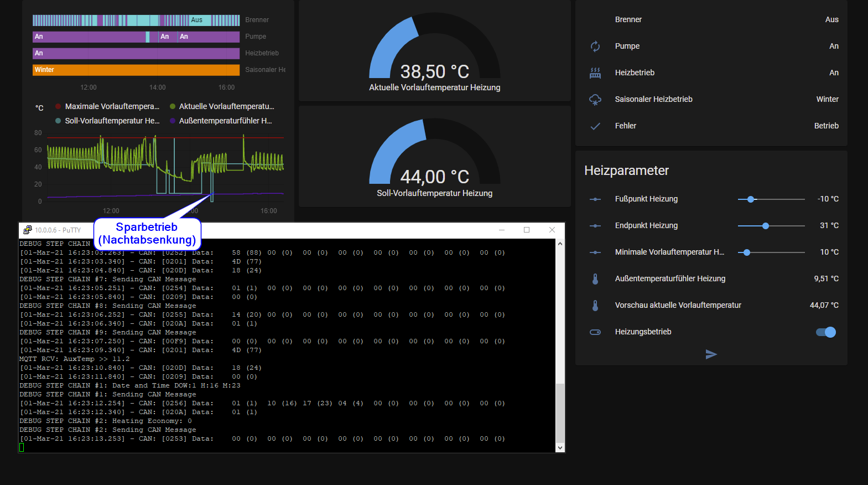Click the Minimale Vorlauftemperatur row icon

[x=595, y=252]
